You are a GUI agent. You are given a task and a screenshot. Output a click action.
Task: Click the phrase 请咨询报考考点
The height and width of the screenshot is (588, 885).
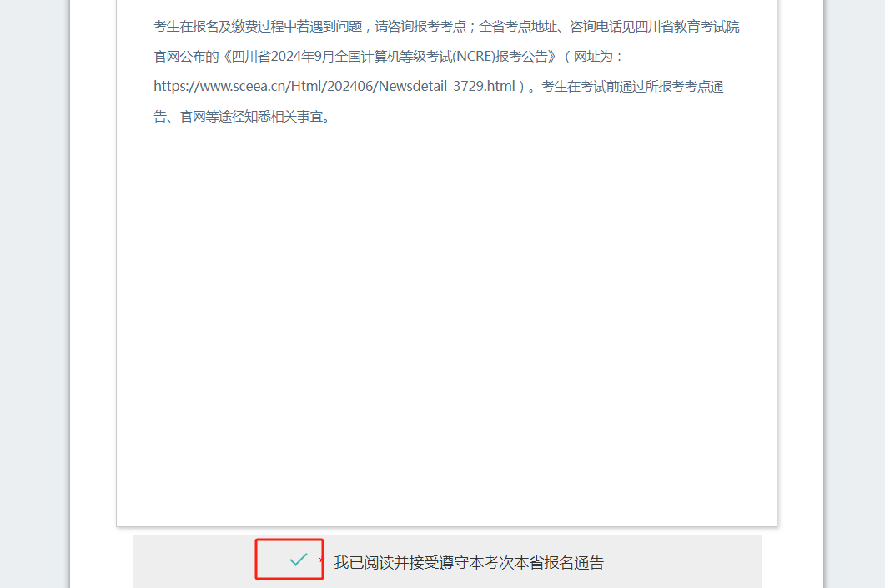(x=420, y=27)
